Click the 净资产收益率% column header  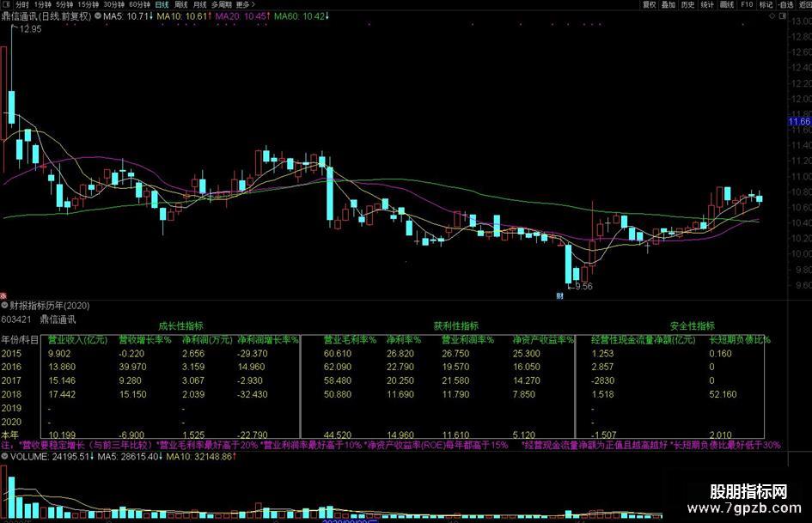(x=543, y=340)
